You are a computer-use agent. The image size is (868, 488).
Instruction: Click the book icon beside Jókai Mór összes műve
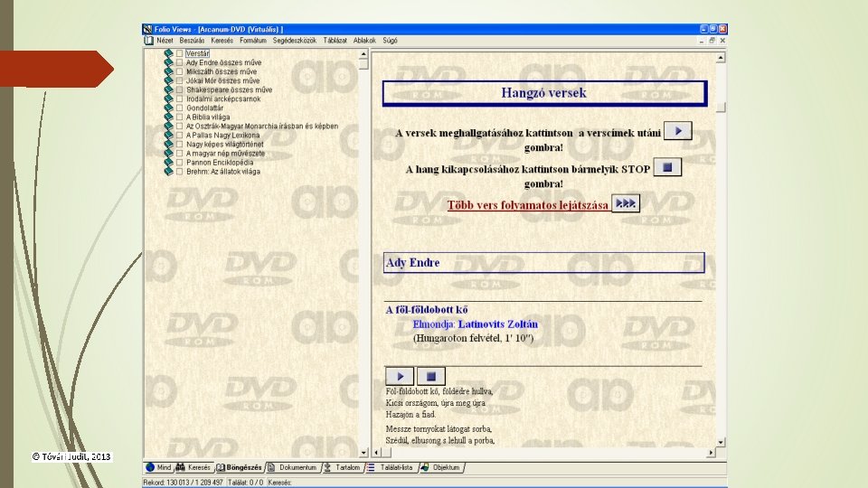(x=169, y=80)
